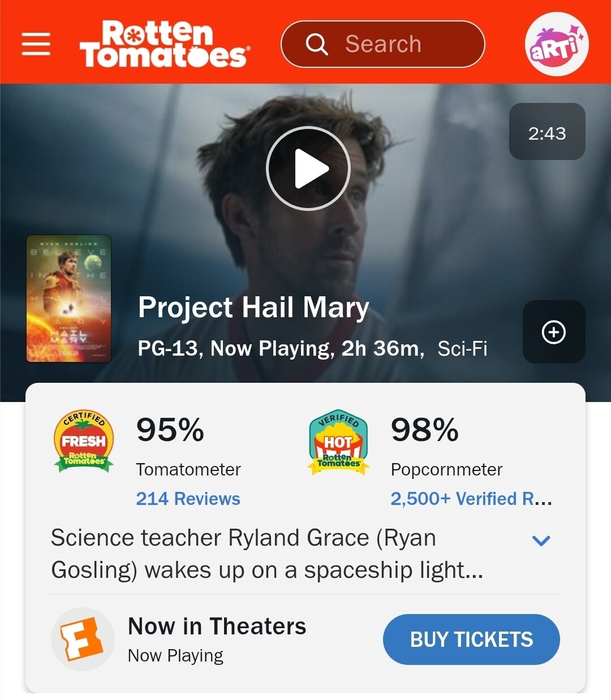Screen dimensions: 611x700
Task: Open the 2,500+ Verified Ratings link
Action: pyautogui.click(x=471, y=499)
